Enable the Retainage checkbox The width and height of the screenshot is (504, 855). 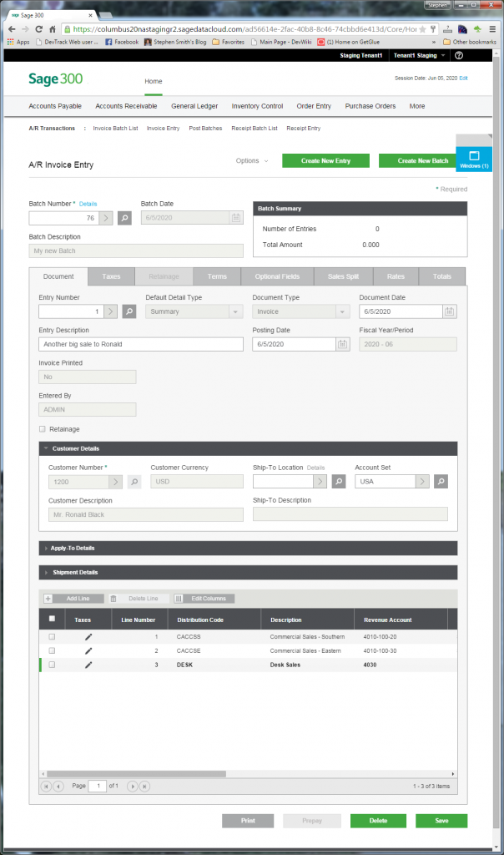tap(43, 429)
